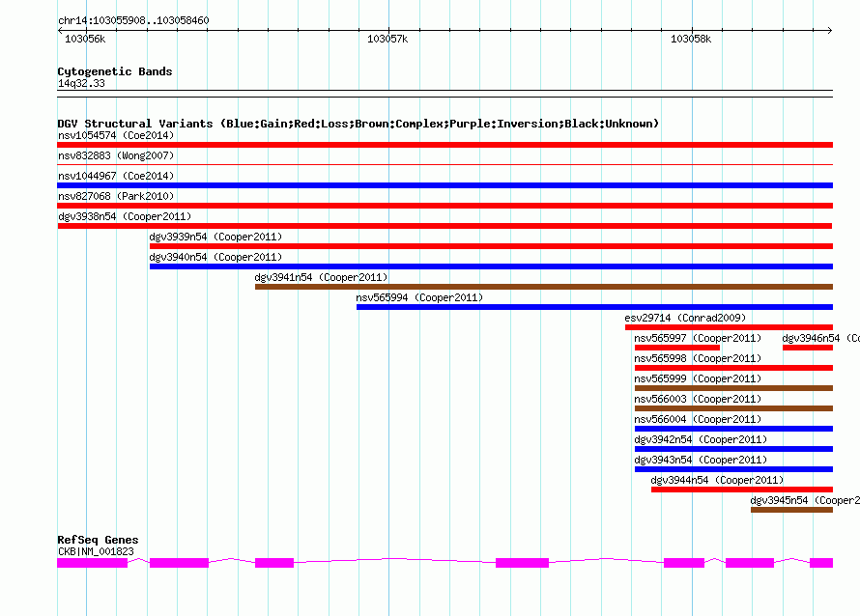
Task: Click the nsv565994 (Cooper2011) label
Action: (x=419, y=297)
